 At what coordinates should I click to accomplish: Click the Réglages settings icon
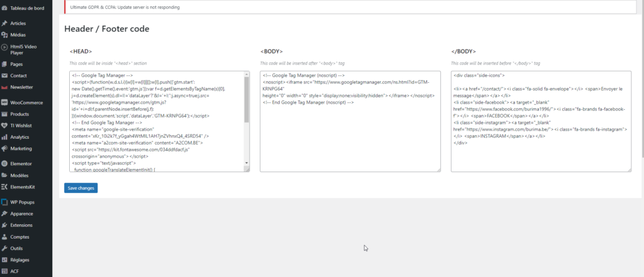pos(4,260)
